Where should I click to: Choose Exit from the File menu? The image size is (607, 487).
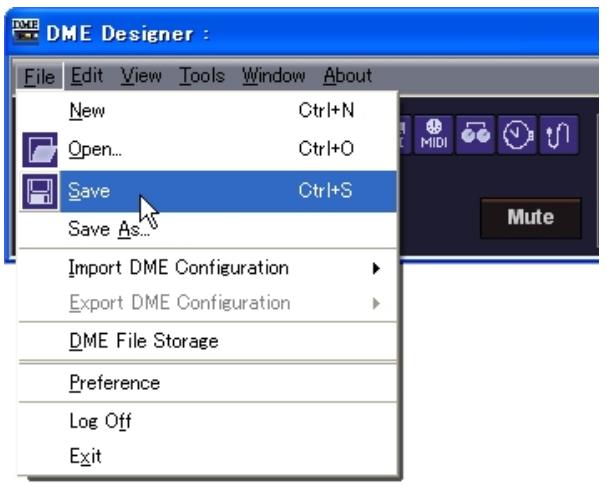(x=208, y=456)
